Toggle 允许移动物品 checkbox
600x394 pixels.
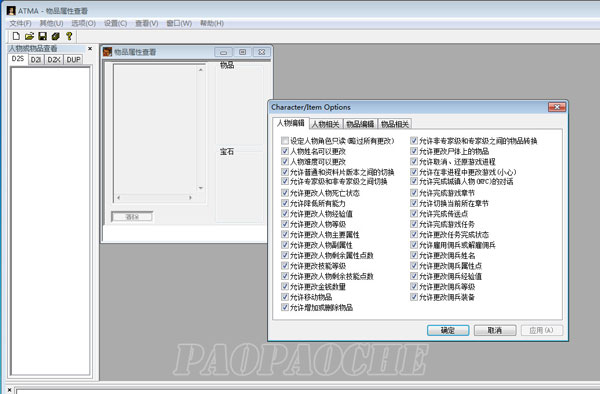point(285,296)
